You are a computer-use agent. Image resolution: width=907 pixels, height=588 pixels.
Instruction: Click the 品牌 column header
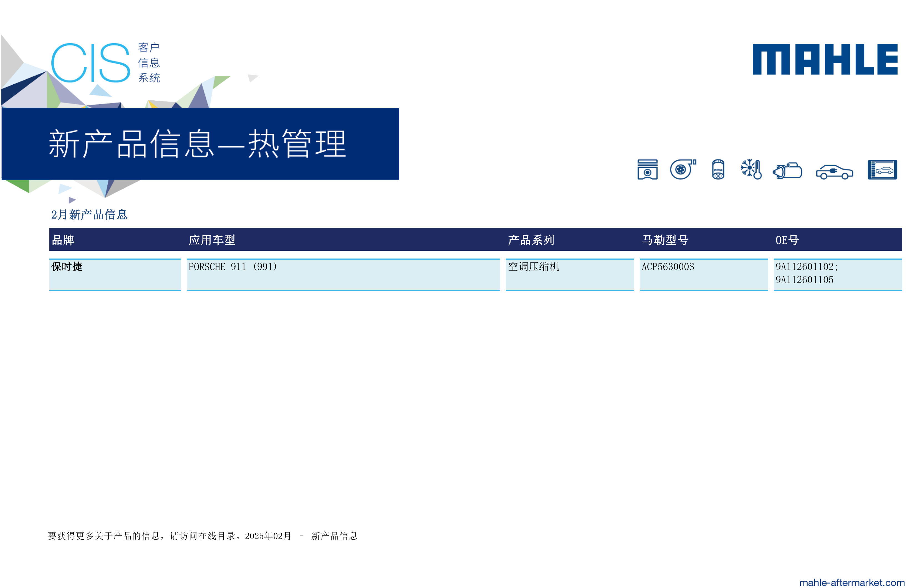(63, 240)
